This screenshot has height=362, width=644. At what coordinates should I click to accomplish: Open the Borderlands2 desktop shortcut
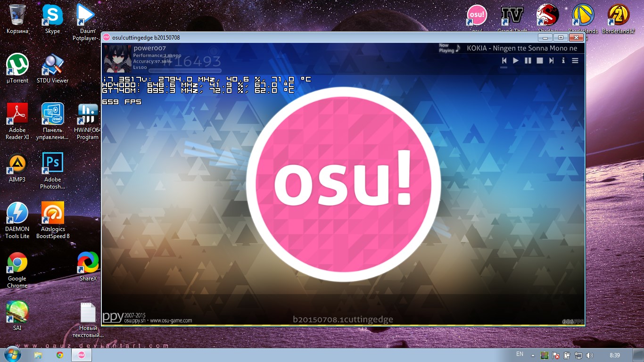click(x=618, y=19)
